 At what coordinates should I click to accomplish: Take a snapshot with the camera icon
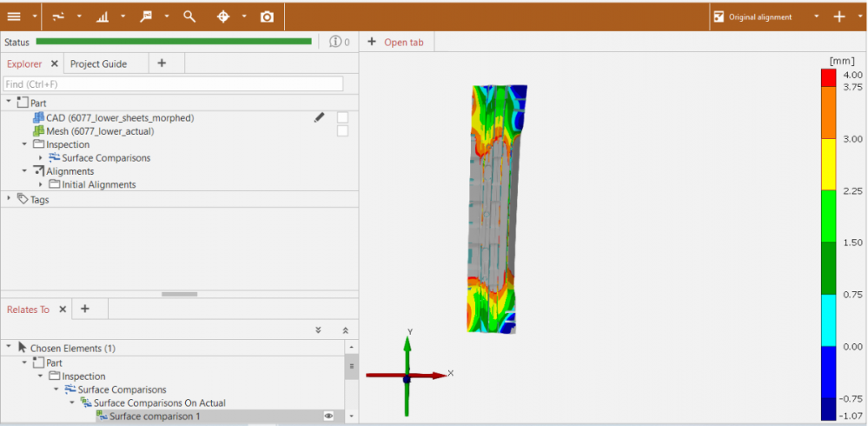(x=267, y=17)
